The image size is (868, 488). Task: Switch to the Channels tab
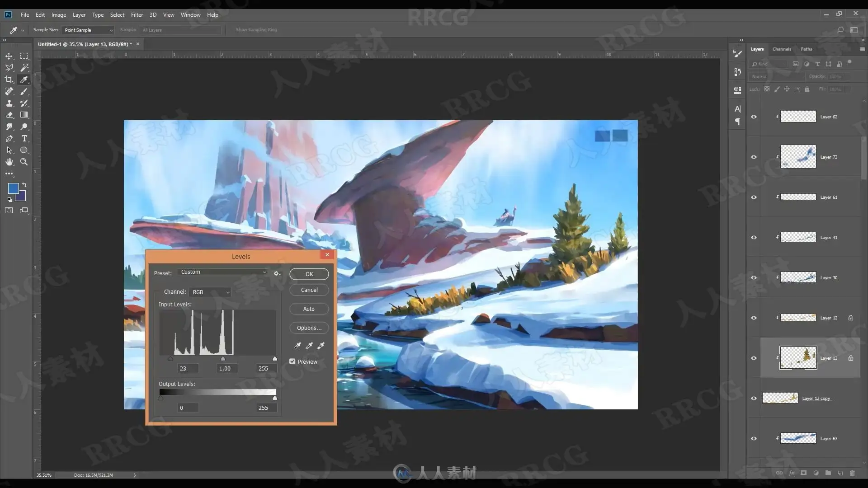click(x=782, y=49)
